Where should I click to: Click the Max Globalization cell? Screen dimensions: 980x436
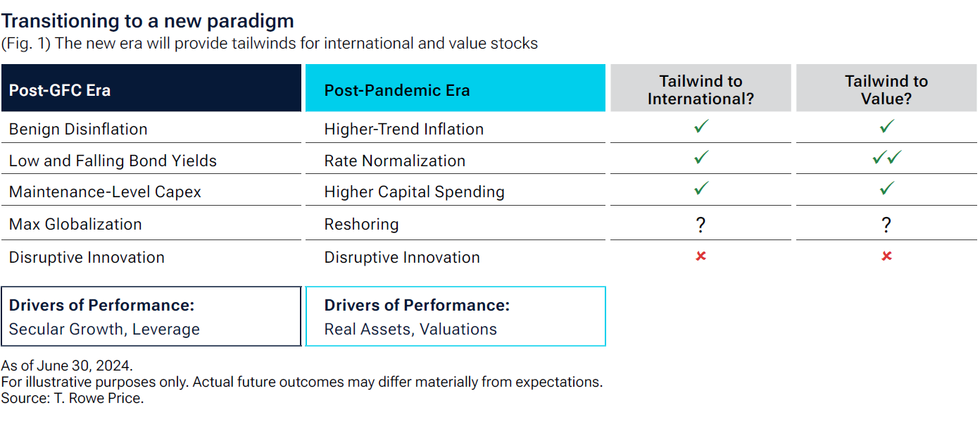coord(75,224)
